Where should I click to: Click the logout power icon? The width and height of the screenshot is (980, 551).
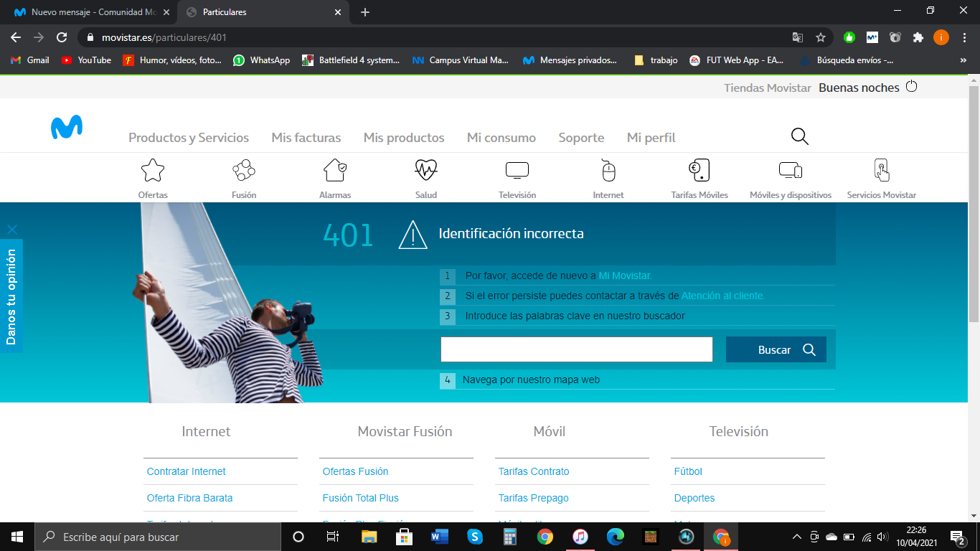point(912,87)
